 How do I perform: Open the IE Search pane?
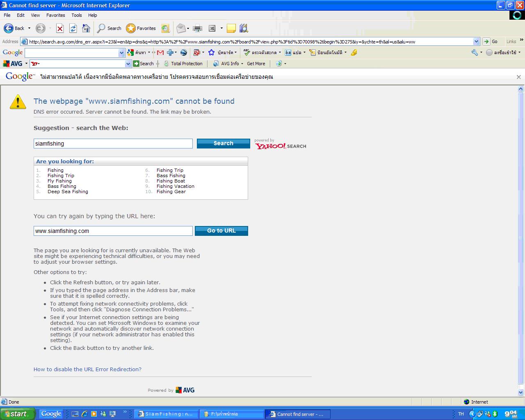tap(109, 28)
